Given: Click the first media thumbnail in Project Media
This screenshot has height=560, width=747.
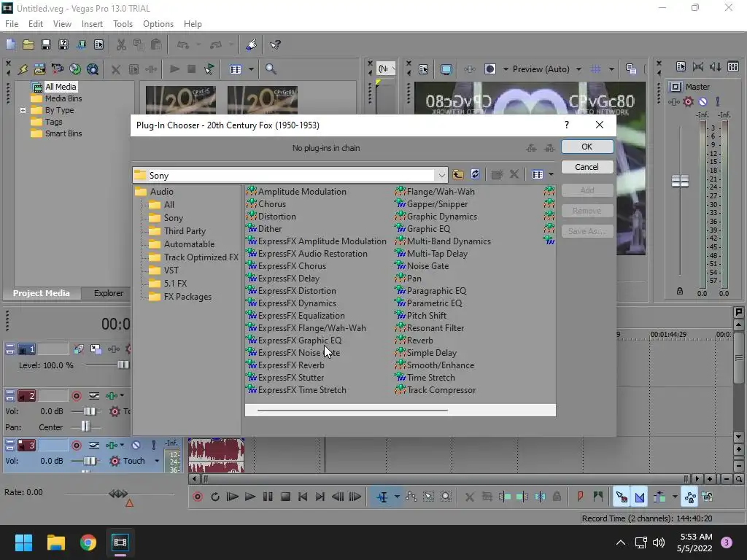Looking at the screenshot, I should pyautogui.click(x=181, y=100).
